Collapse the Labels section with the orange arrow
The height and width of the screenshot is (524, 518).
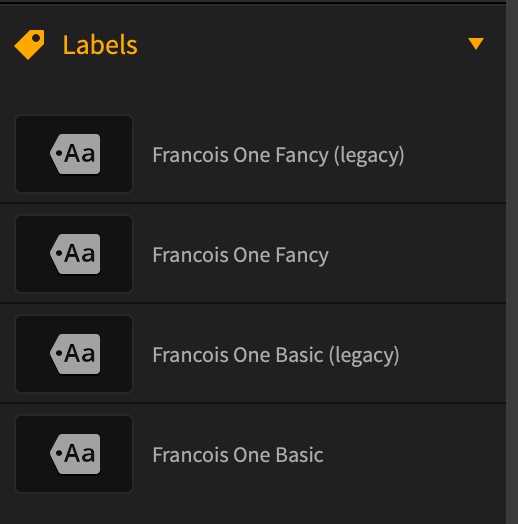click(x=476, y=43)
